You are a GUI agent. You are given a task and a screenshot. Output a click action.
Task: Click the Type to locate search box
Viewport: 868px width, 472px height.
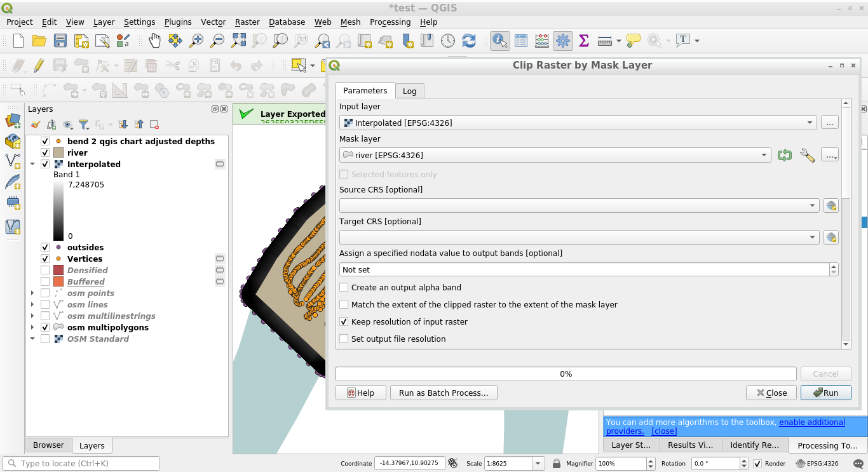tap(81, 464)
